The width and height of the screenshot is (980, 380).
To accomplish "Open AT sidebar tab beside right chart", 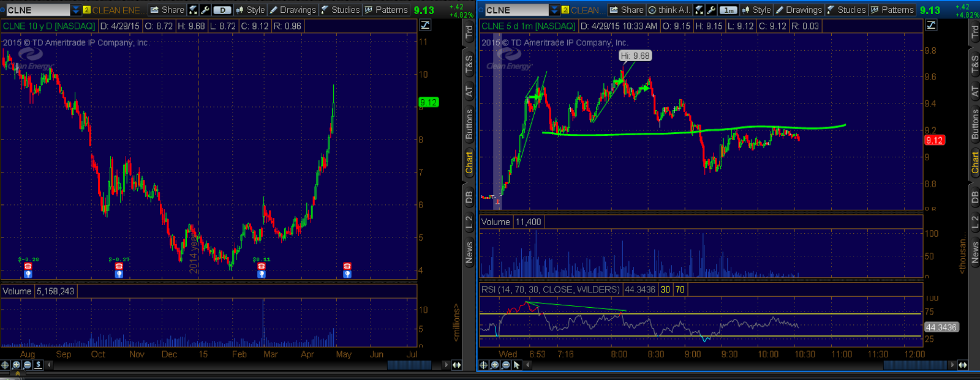I will coord(975,92).
